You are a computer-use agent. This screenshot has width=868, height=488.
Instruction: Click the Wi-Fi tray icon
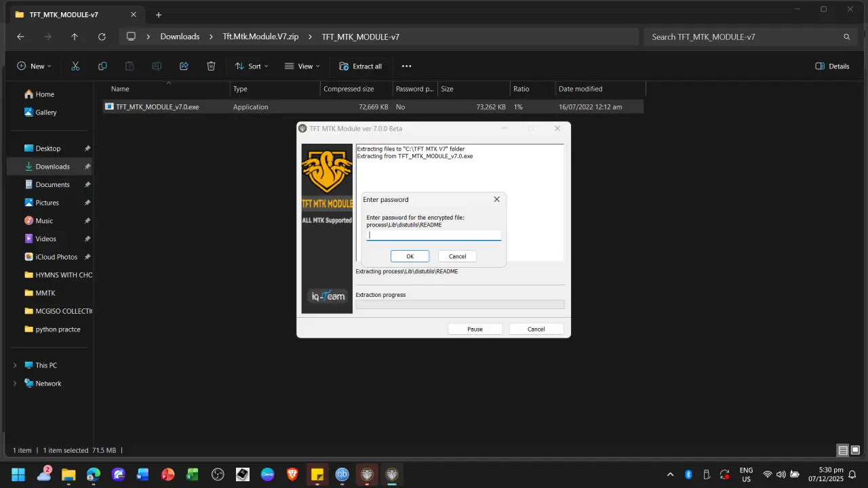(x=768, y=474)
